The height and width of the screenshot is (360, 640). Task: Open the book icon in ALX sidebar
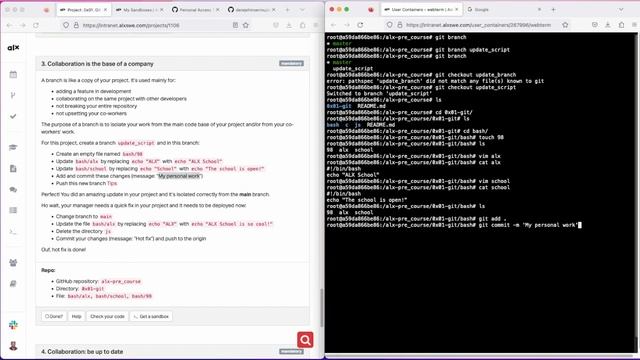click(13, 283)
